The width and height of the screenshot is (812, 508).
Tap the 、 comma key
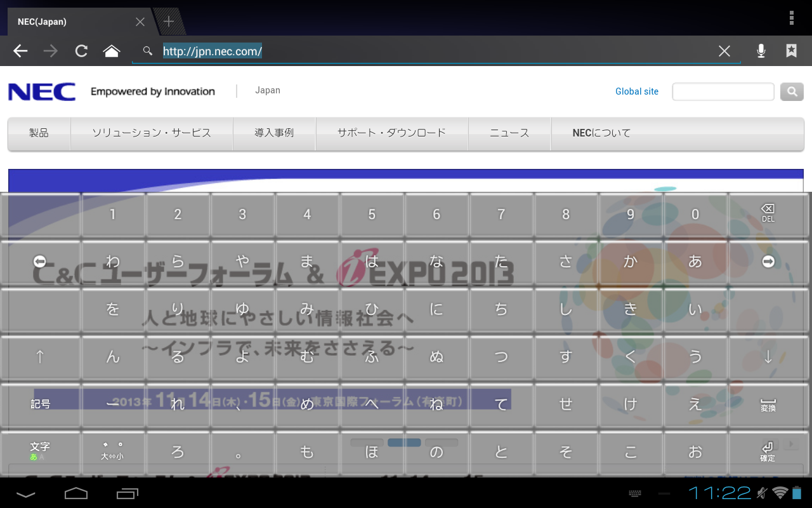[x=242, y=404]
